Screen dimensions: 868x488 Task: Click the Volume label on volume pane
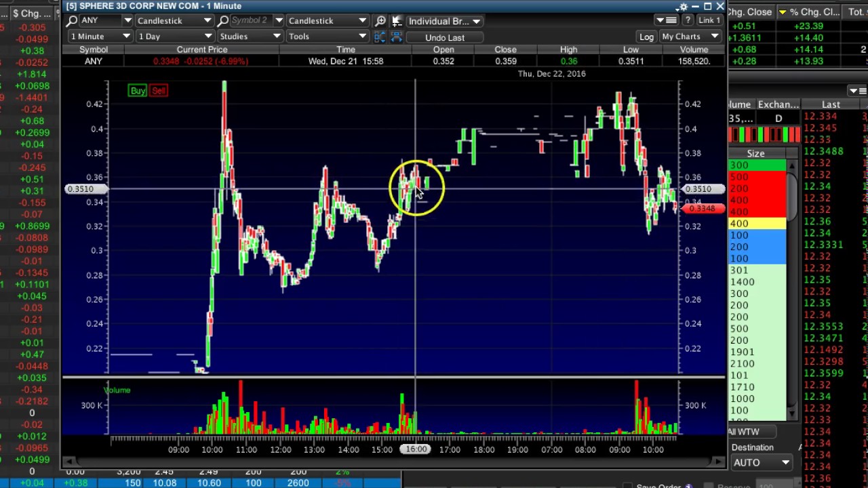pyautogui.click(x=117, y=390)
